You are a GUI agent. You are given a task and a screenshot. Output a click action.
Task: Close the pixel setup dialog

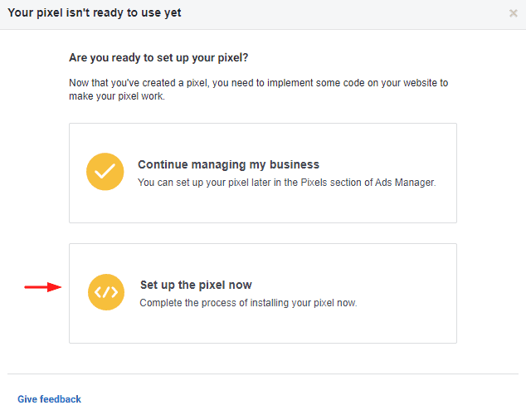coord(514,13)
